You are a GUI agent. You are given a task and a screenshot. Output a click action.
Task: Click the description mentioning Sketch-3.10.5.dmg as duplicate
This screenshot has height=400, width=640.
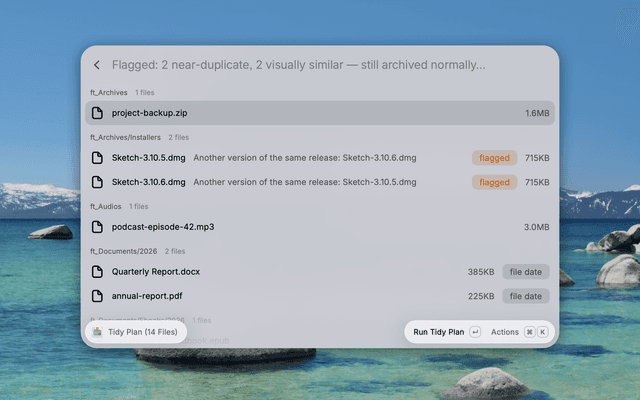pos(305,182)
